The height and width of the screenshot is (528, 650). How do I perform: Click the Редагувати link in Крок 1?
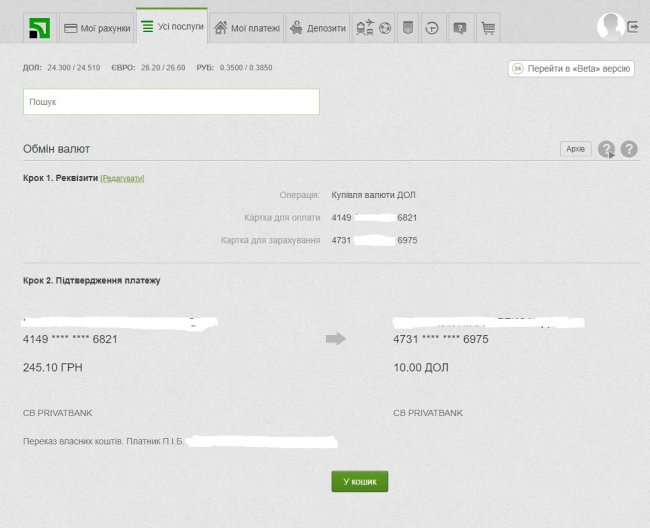click(122, 178)
